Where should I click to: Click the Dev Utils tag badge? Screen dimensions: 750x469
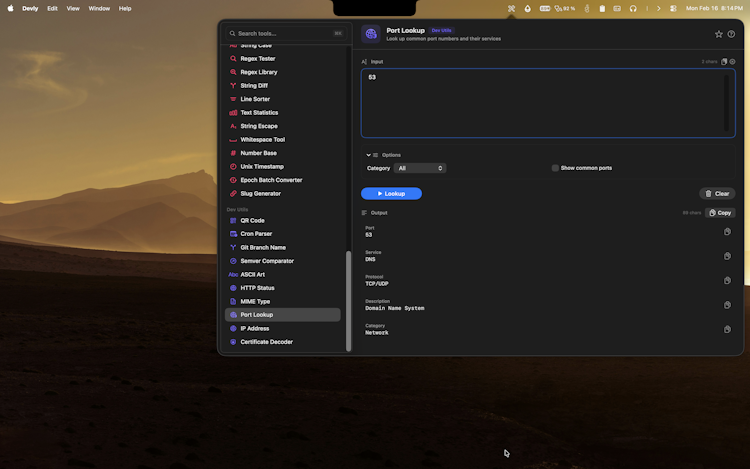click(441, 30)
